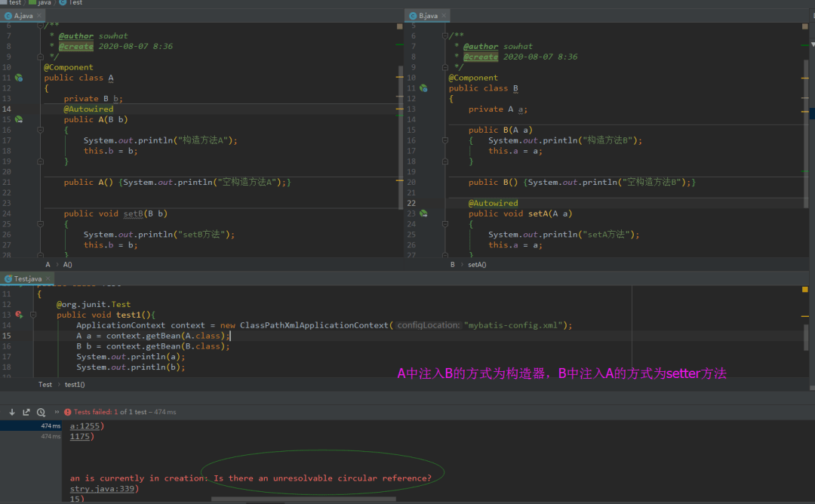
Task: Click '@Component' annotation in B.java
Action: (x=473, y=78)
